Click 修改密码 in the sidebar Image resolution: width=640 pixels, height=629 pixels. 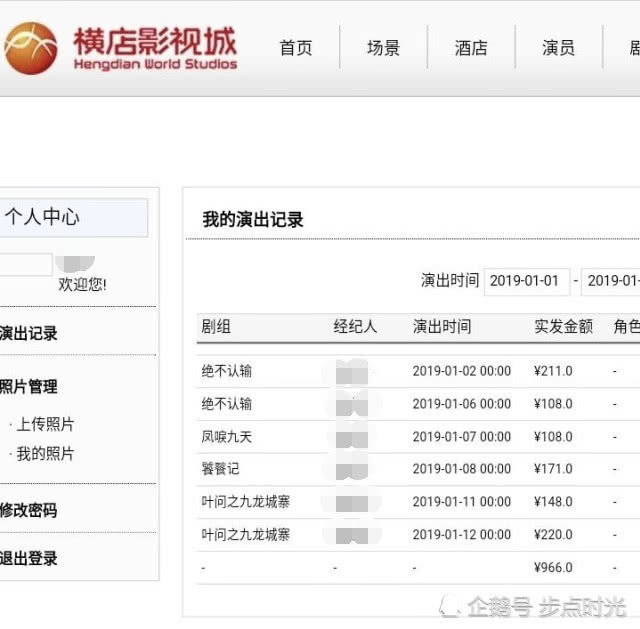(29, 510)
